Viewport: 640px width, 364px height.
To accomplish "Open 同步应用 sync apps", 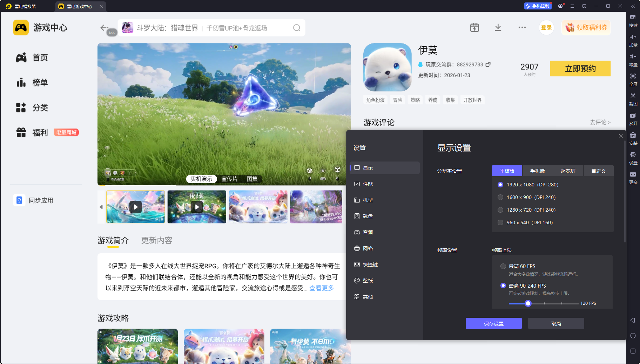I will (x=34, y=200).
